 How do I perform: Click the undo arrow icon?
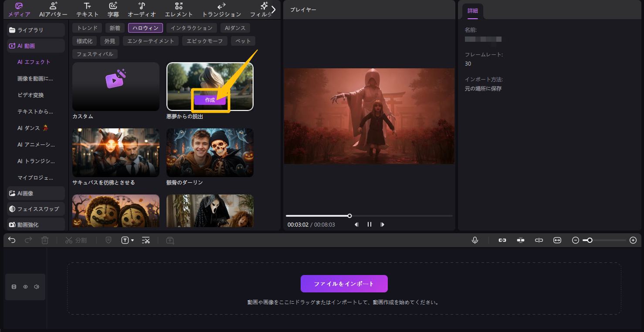click(x=12, y=240)
